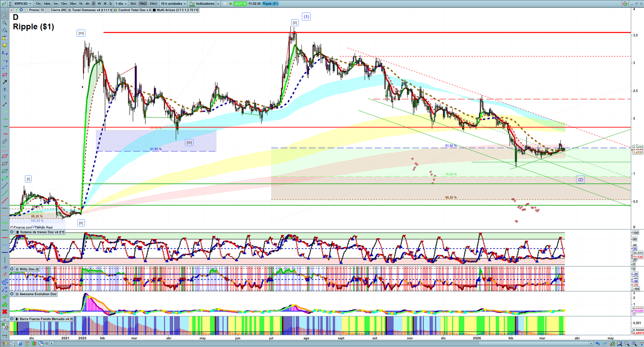644x347 pixels.
Task: Pick the ruler measurement tool
Action: pyautogui.click(x=4, y=141)
